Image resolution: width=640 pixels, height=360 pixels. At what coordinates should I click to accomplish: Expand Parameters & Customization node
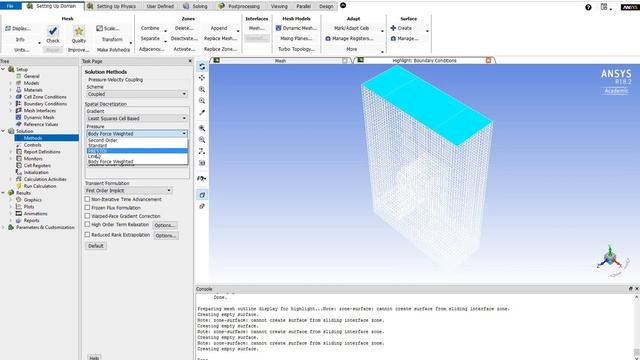coord(3,227)
